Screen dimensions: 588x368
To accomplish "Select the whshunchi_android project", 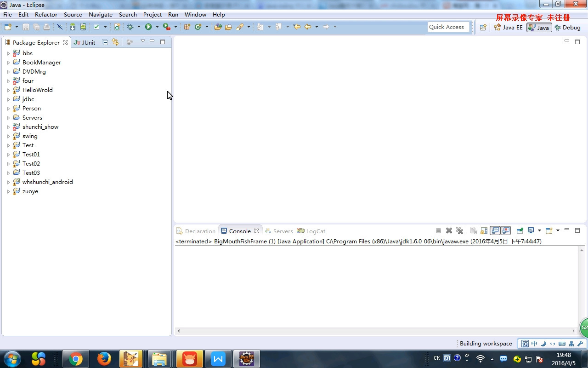I will tap(47, 182).
